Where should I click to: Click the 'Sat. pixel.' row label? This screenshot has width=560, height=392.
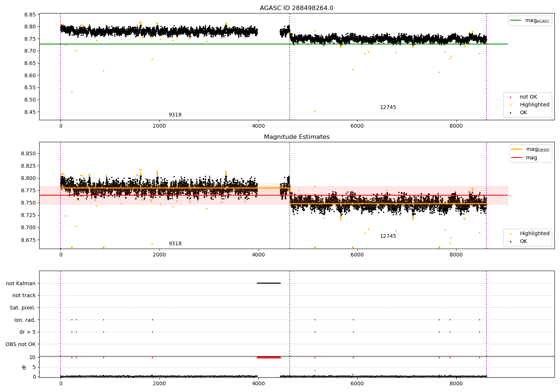[x=23, y=308]
